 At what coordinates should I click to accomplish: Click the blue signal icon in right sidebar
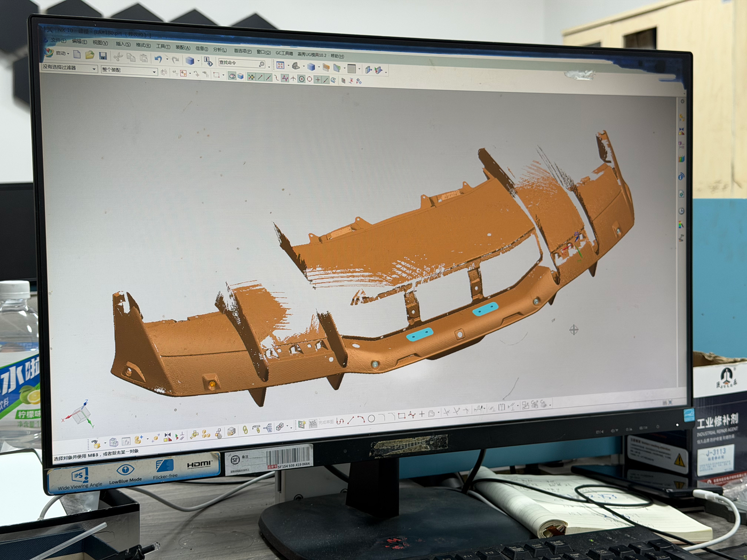[681, 177]
